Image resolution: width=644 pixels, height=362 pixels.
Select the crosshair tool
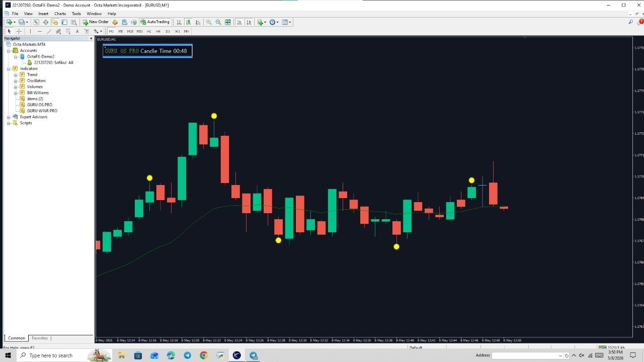[x=19, y=31]
